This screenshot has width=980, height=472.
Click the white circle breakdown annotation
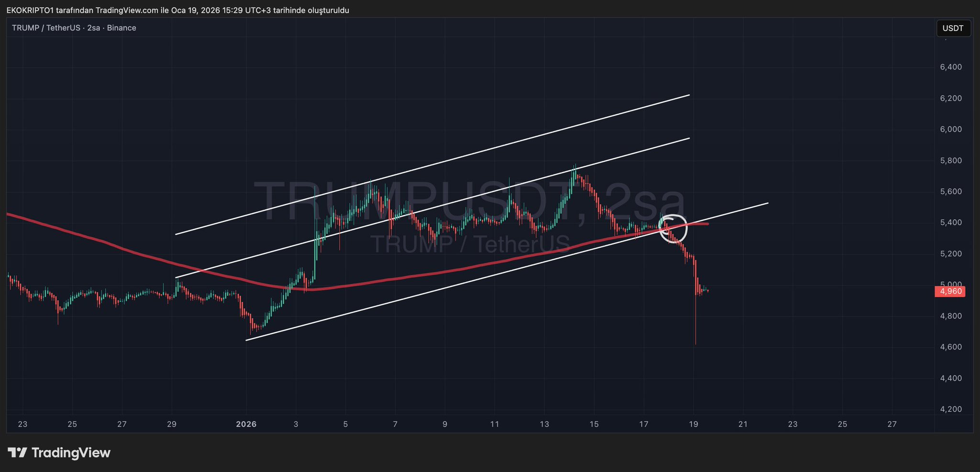point(673,229)
